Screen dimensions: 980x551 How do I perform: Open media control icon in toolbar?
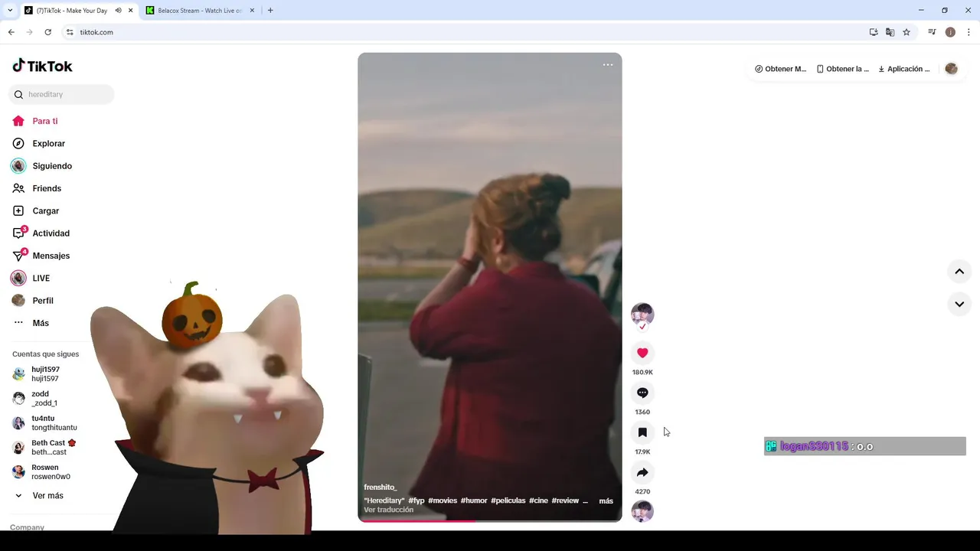click(932, 32)
